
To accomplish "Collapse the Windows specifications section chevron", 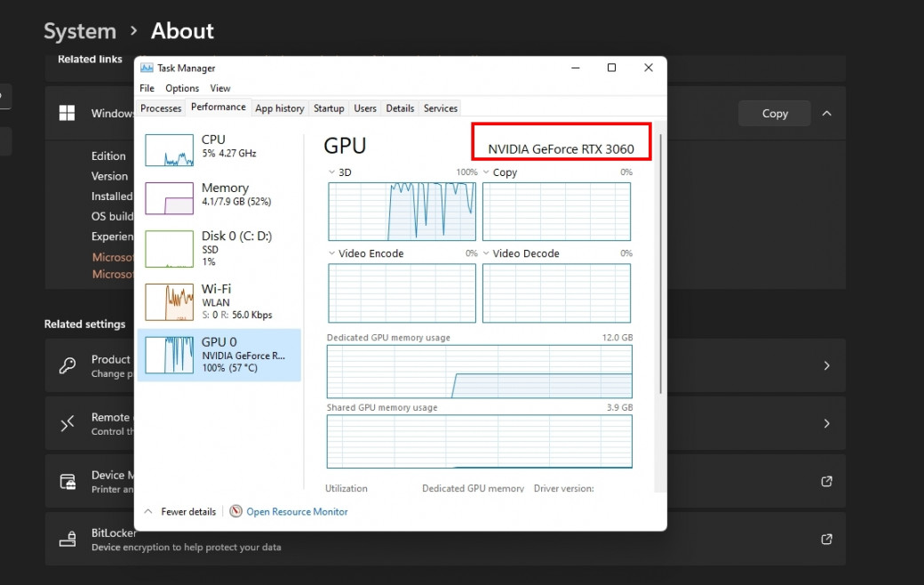I will pyautogui.click(x=826, y=113).
